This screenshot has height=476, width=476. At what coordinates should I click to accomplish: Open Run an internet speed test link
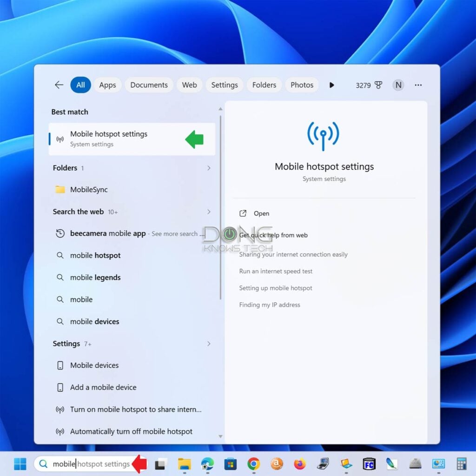(x=276, y=271)
